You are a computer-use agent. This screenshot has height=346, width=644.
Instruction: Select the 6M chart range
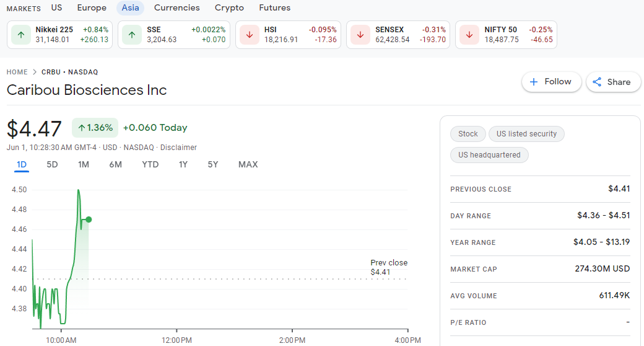(115, 164)
